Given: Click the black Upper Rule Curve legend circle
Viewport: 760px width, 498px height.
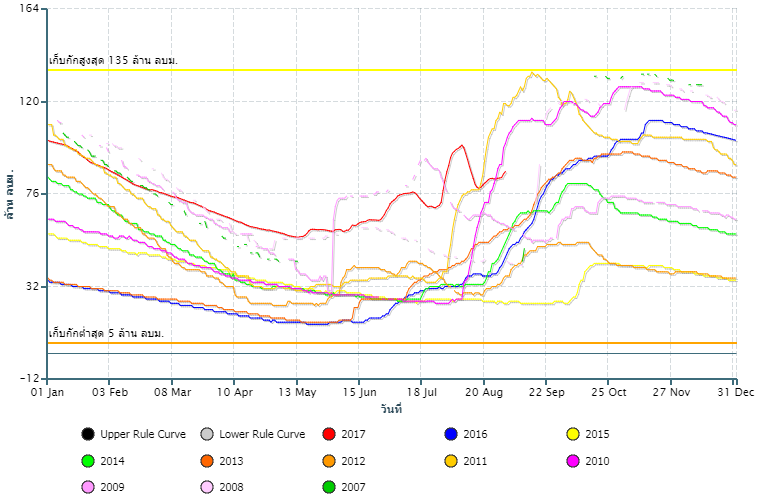Looking at the screenshot, I should pyautogui.click(x=88, y=434).
